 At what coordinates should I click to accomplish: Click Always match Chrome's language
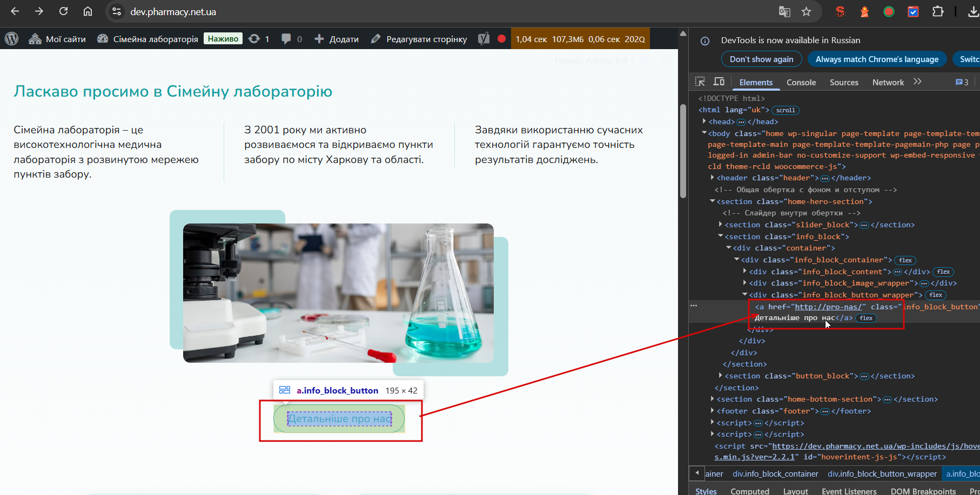877,59
